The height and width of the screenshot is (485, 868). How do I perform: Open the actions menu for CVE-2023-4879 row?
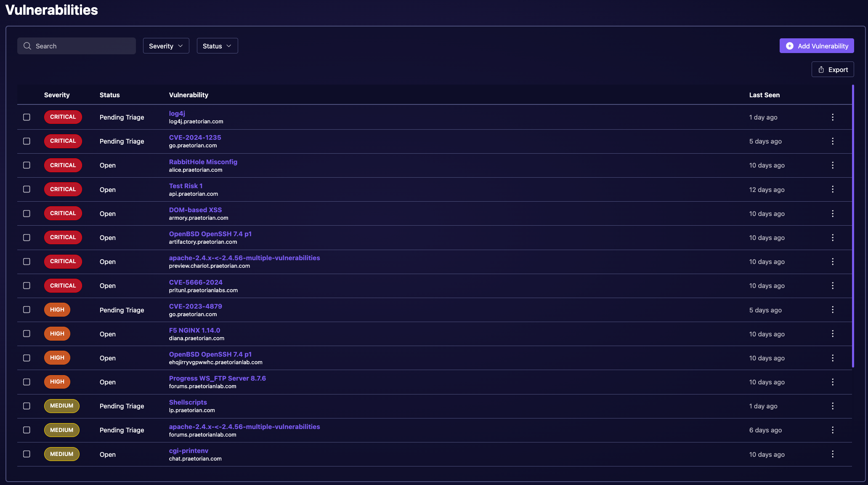832,309
